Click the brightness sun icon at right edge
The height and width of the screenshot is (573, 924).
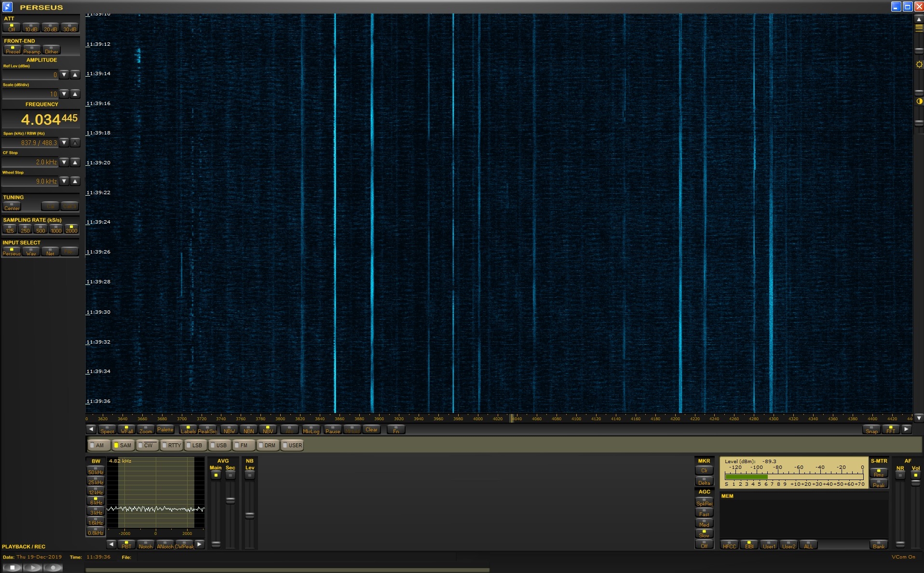click(x=919, y=65)
